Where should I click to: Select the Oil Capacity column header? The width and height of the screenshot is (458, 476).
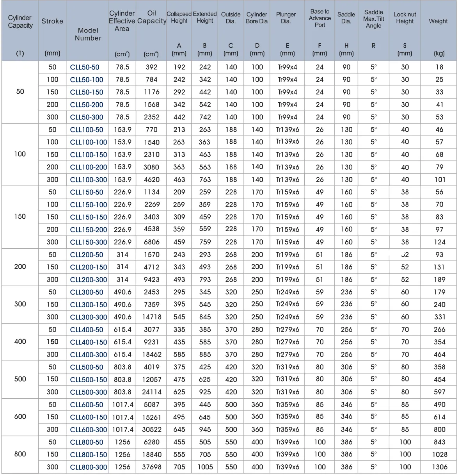[152, 18]
